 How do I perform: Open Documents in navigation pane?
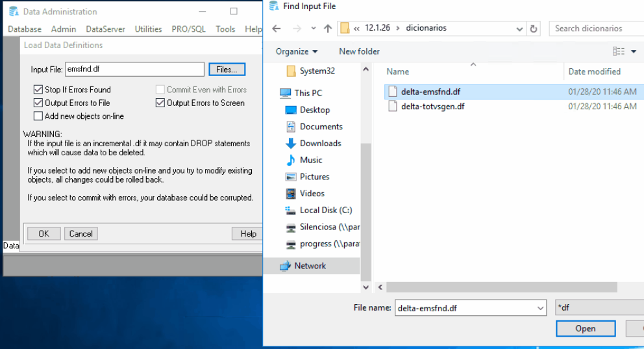[x=321, y=127]
